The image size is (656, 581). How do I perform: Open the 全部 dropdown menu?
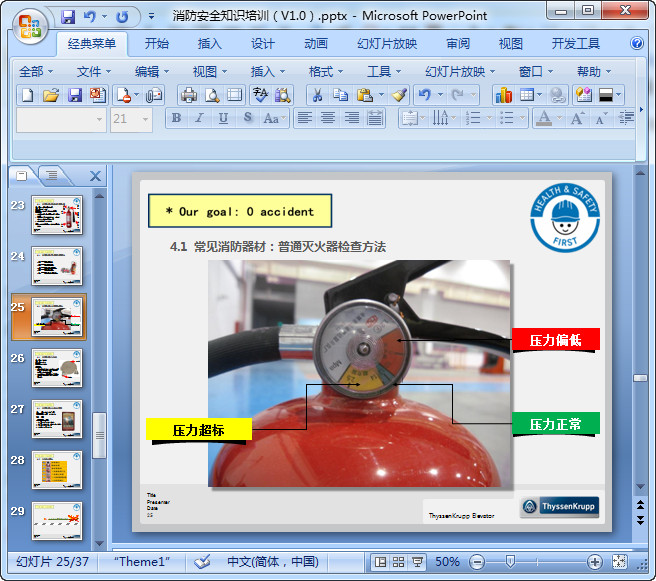coord(36,72)
